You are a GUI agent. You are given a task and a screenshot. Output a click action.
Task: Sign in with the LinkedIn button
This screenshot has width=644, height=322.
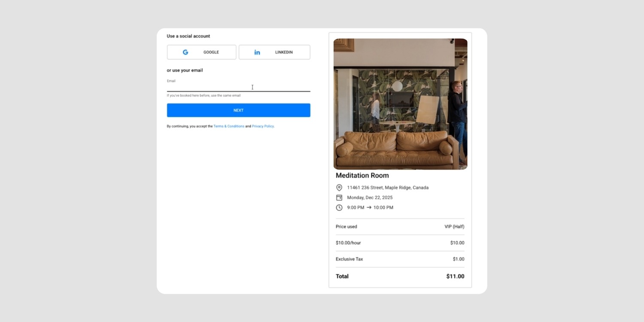pyautogui.click(x=274, y=52)
